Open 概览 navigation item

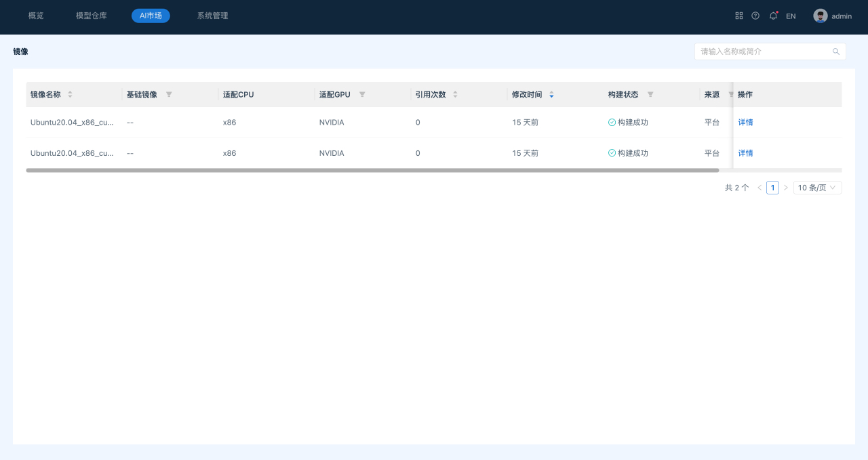(36, 16)
